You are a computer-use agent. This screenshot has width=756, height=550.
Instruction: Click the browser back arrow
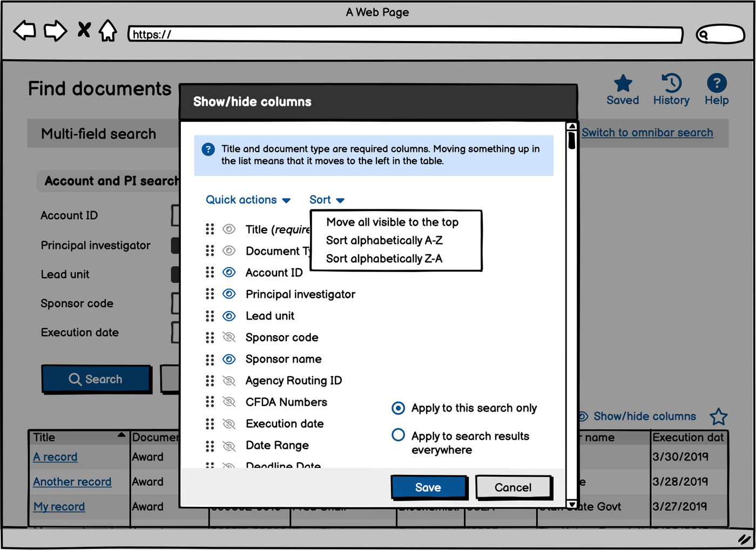(24, 31)
